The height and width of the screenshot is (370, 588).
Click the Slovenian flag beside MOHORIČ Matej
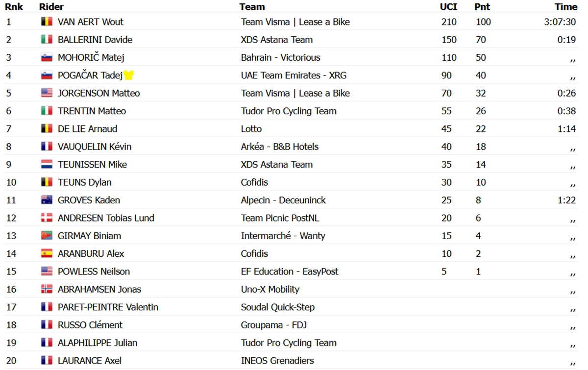47,57
